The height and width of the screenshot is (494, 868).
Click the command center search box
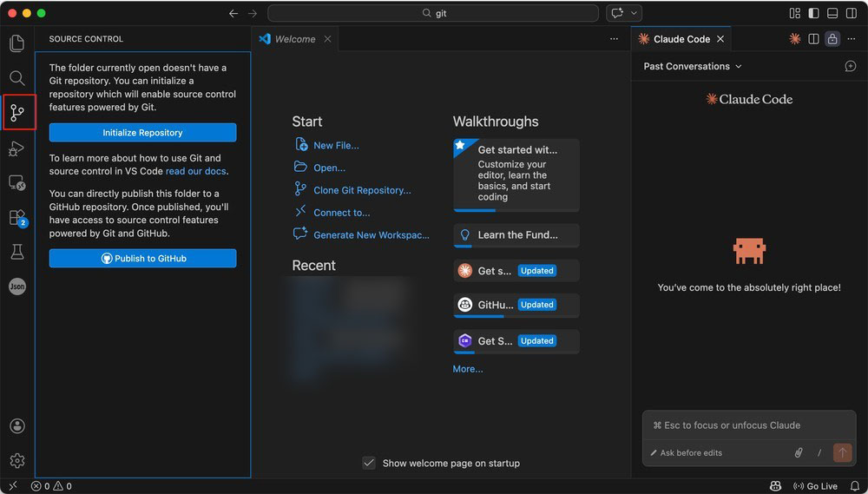pyautogui.click(x=433, y=13)
